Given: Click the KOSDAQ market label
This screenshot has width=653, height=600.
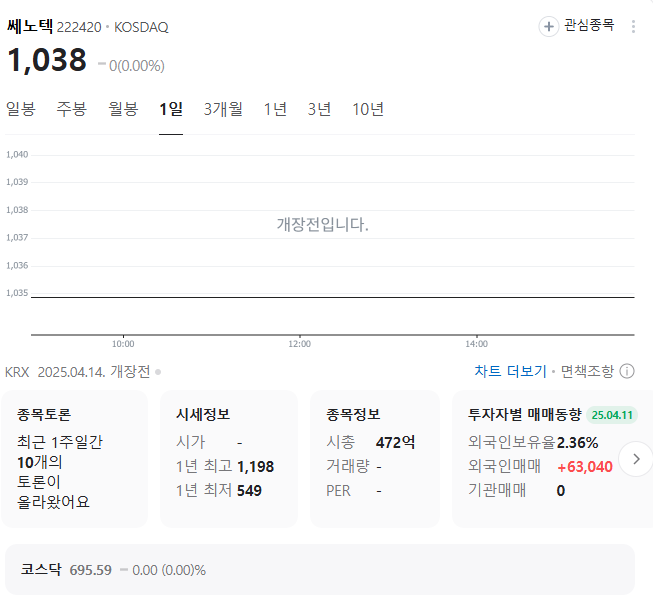Looking at the screenshot, I should click(x=141, y=27).
